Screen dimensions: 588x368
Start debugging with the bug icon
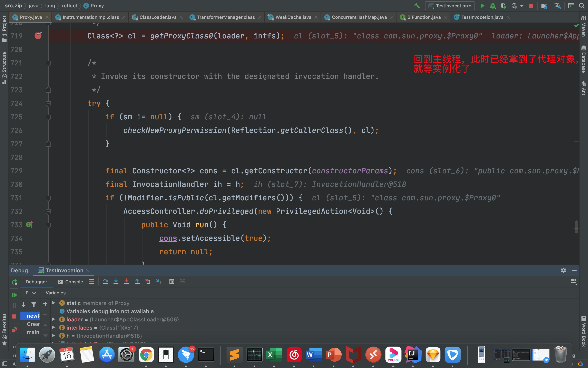(493, 6)
